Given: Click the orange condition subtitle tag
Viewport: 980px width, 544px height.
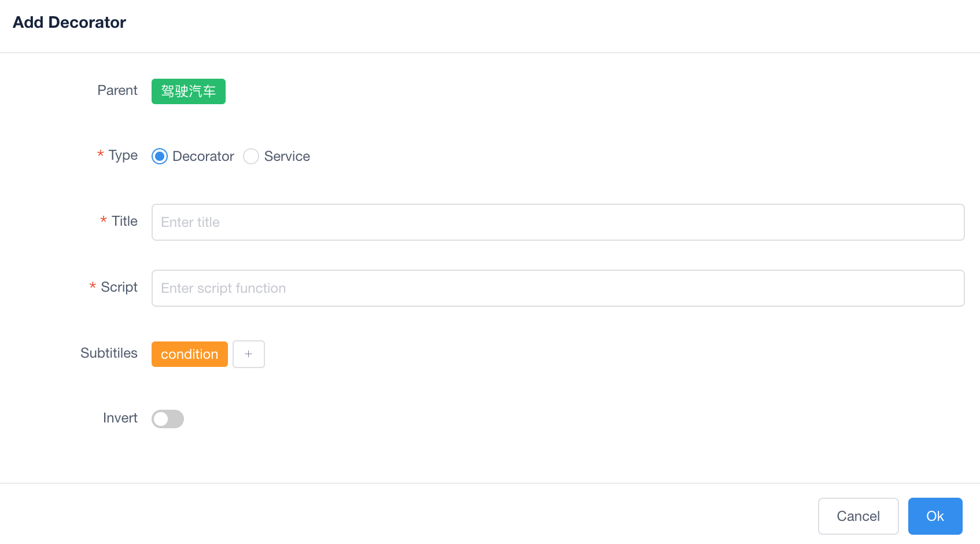Looking at the screenshot, I should point(189,354).
